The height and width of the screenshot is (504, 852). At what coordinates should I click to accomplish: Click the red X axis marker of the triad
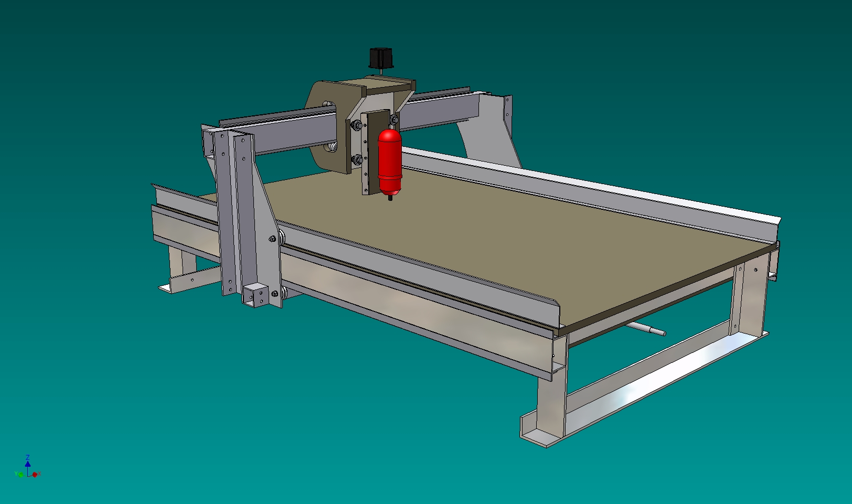pyautogui.click(x=36, y=474)
